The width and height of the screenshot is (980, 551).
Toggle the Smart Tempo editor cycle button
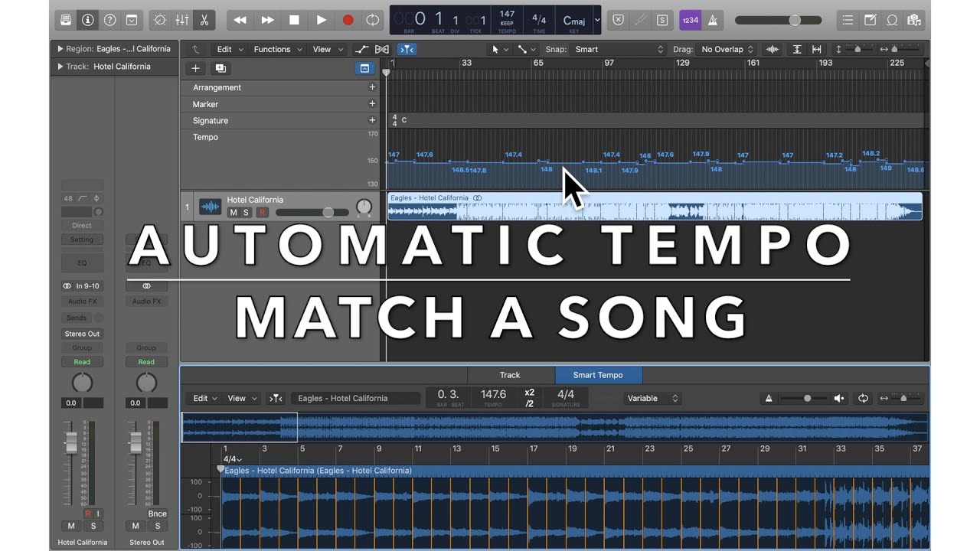863,398
